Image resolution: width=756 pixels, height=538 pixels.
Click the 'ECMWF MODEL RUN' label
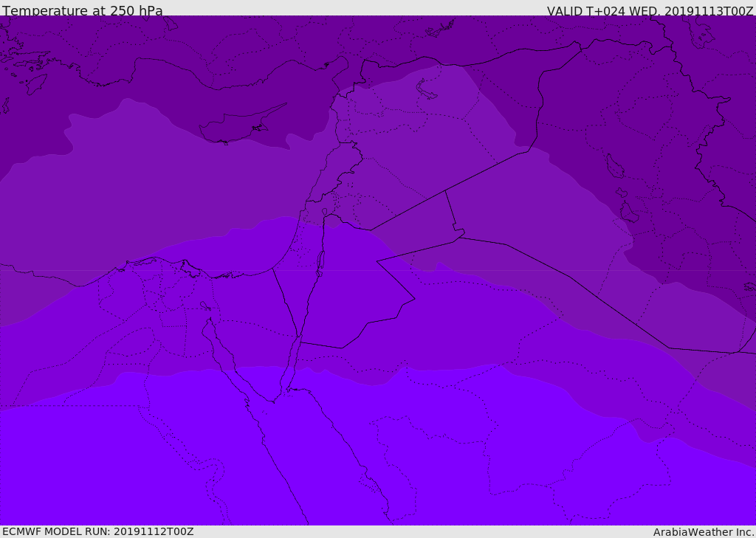(56, 531)
